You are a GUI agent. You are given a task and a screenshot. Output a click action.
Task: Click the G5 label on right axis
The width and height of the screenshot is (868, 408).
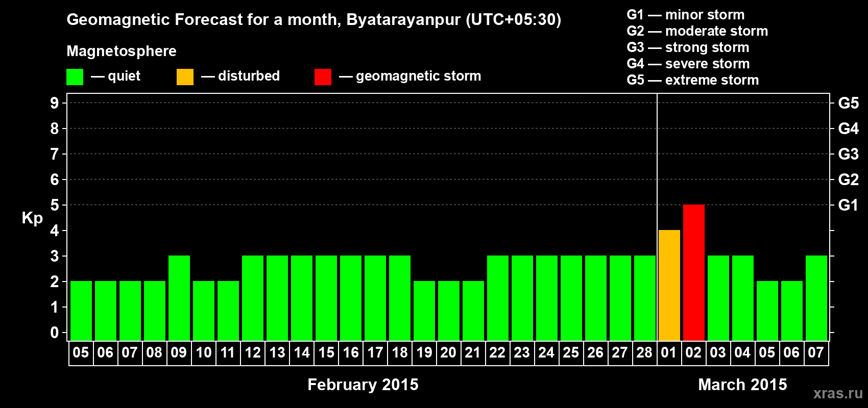(848, 103)
